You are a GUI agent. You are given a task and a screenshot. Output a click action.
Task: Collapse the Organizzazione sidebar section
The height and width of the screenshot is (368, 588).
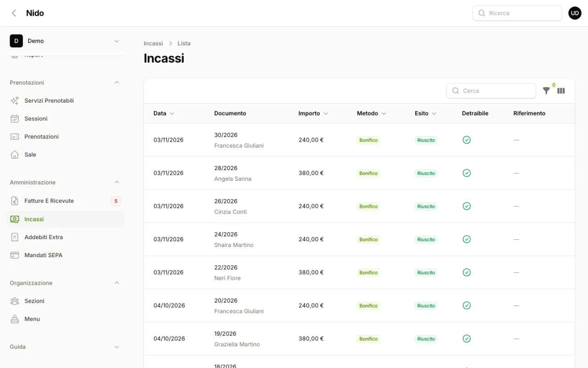(117, 283)
